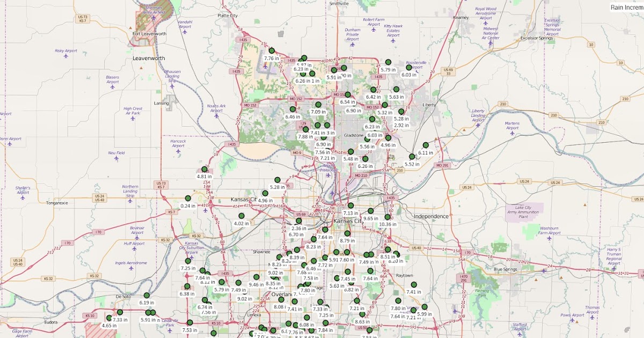Open the Rain Increment legend label
The image size is (644, 338).
(628, 8)
